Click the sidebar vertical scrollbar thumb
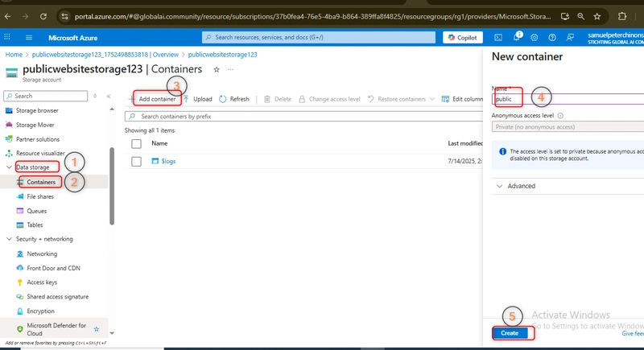 tap(112, 186)
